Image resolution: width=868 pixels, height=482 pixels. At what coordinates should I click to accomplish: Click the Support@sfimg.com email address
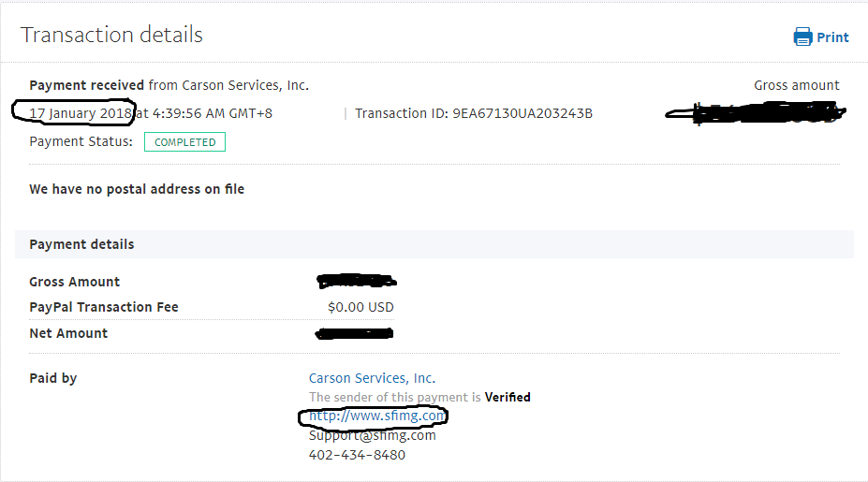(372, 435)
